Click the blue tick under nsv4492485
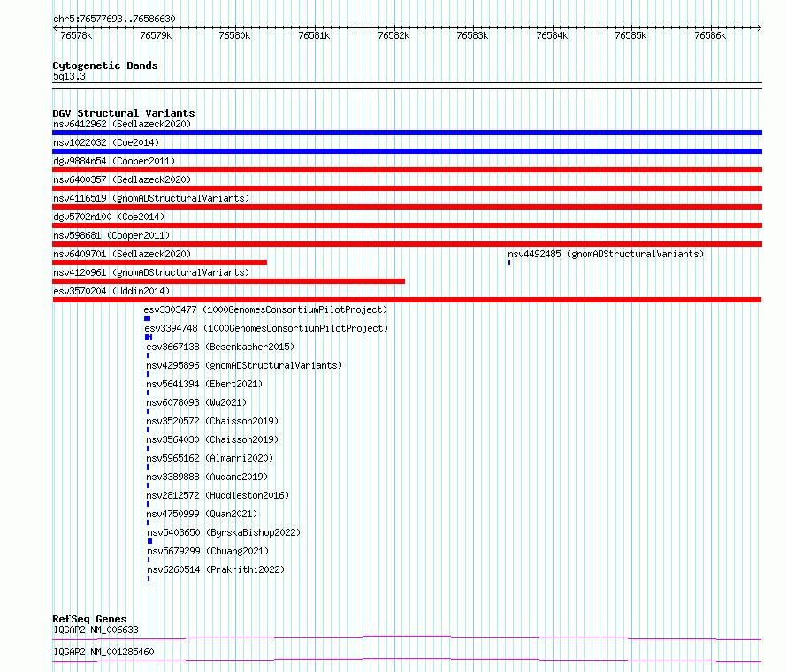 [x=509, y=263]
